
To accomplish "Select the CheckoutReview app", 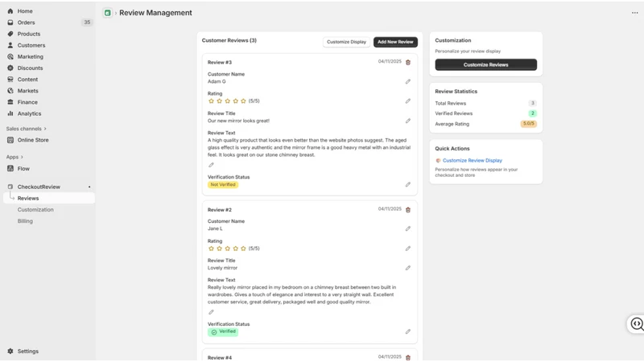I will coord(39,187).
